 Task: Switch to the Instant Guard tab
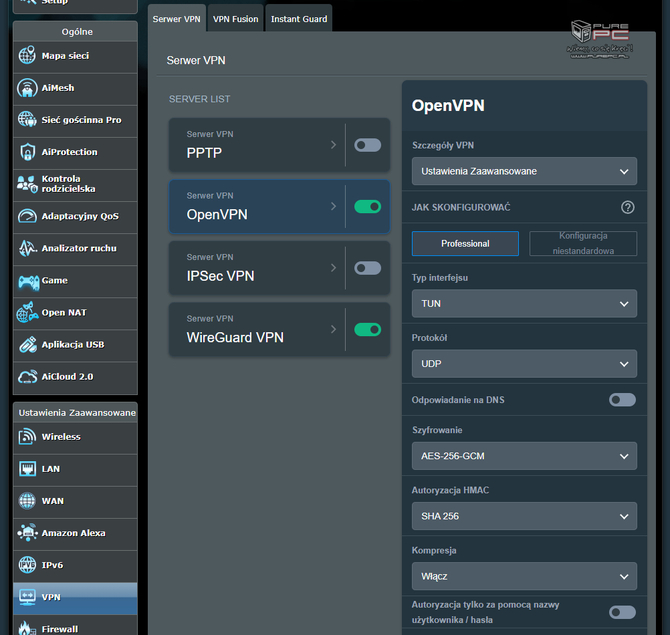point(299,19)
